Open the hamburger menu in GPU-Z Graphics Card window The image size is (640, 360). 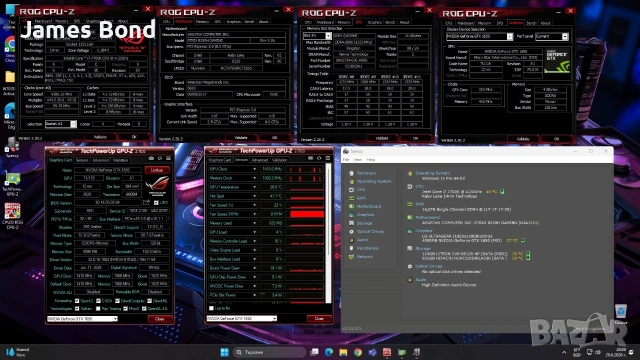[168, 159]
